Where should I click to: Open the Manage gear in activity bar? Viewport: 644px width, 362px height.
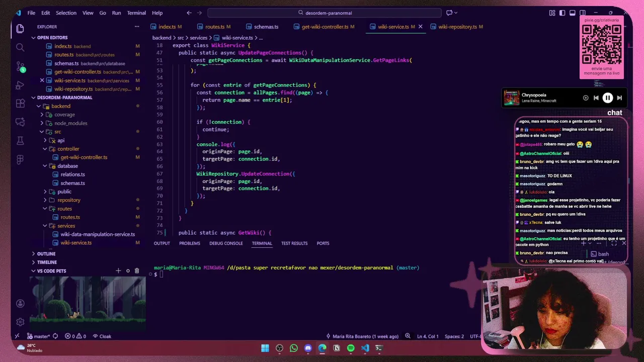click(20, 322)
